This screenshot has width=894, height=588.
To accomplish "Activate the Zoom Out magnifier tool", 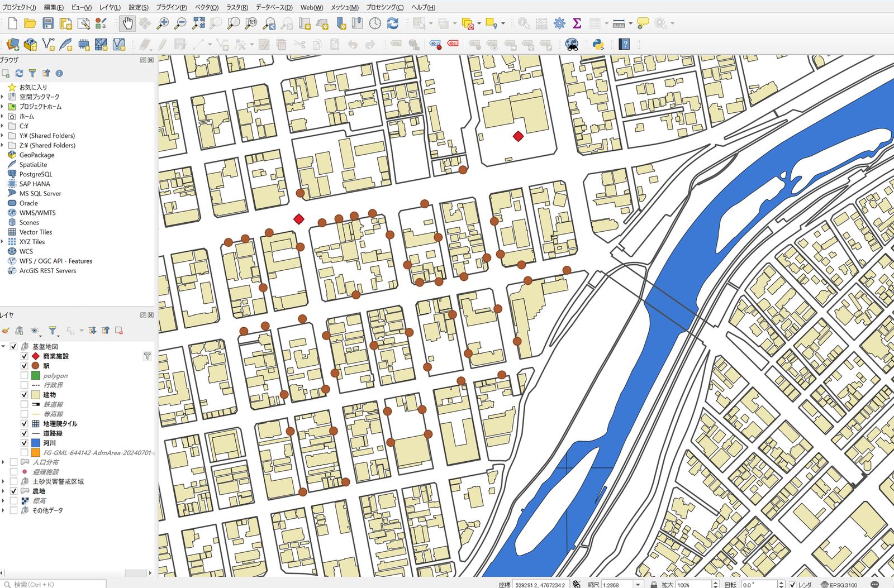I will tap(180, 23).
